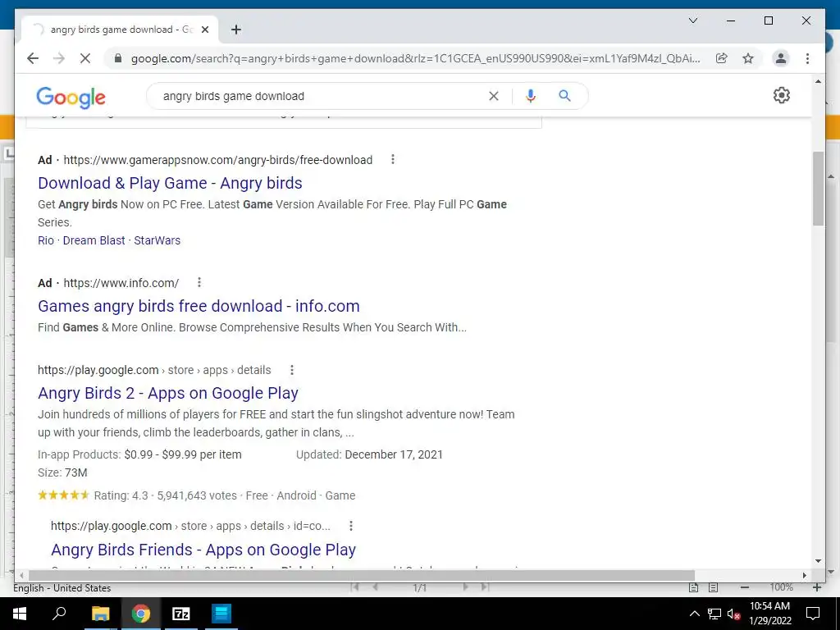
Task: Open options for the gamerappsnow ad
Action: (393, 159)
